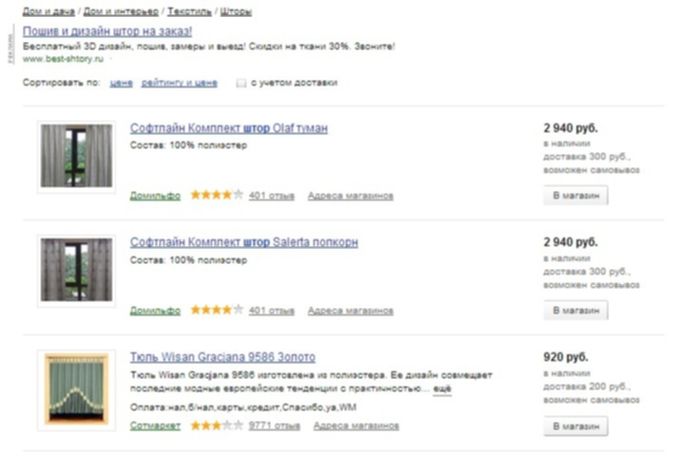Open star rating for Olaf туман seller
This screenshot has width=688, height=456.
[x=217, y=195]
